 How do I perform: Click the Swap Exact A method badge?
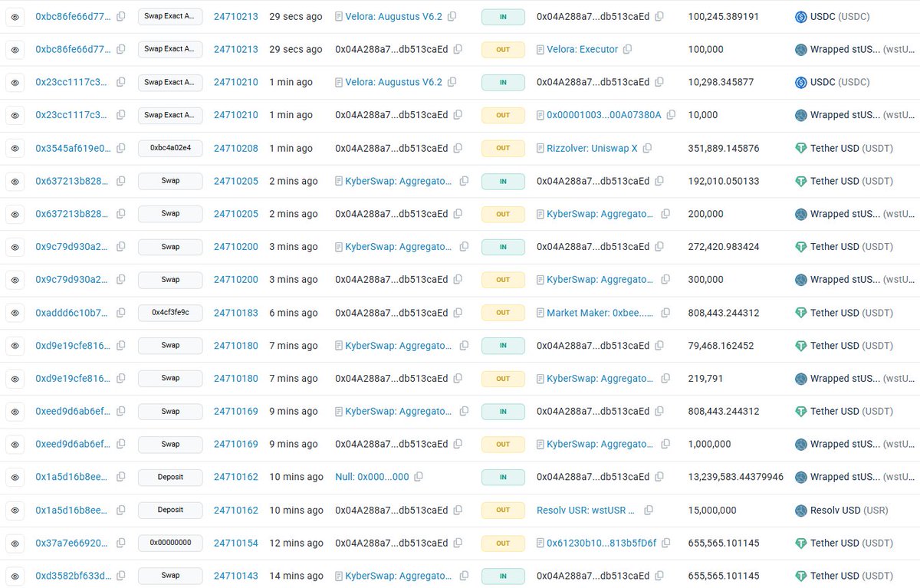coord(169,16)
